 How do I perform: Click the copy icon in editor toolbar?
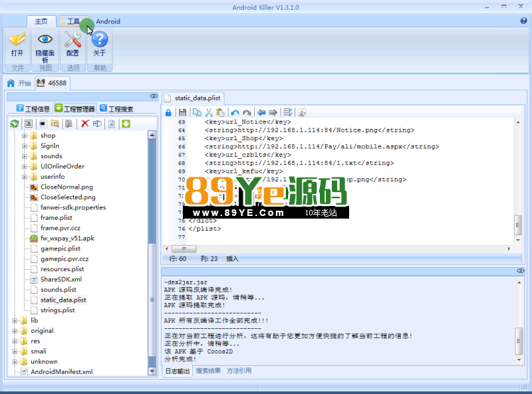pos(197,112)
